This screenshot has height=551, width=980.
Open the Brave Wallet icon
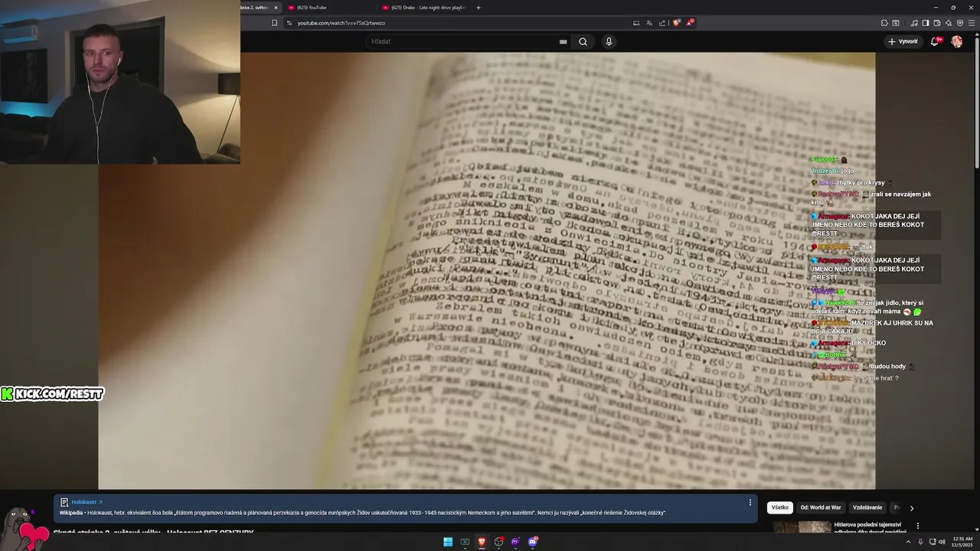pyautogui.click(x=937, y=23)
